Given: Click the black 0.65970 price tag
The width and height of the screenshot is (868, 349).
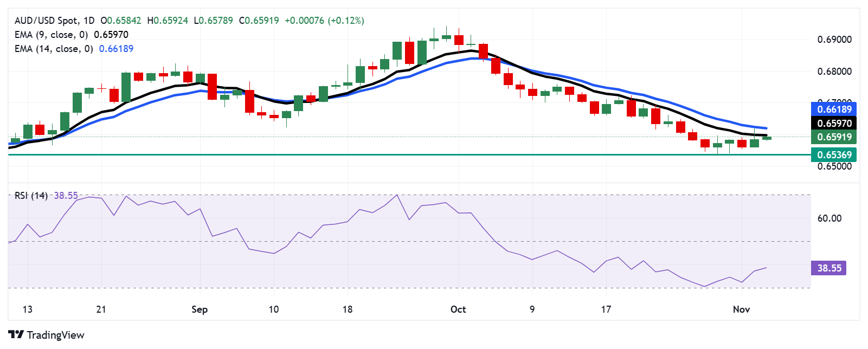Looking at the screenshot, I should coord(834,123).
